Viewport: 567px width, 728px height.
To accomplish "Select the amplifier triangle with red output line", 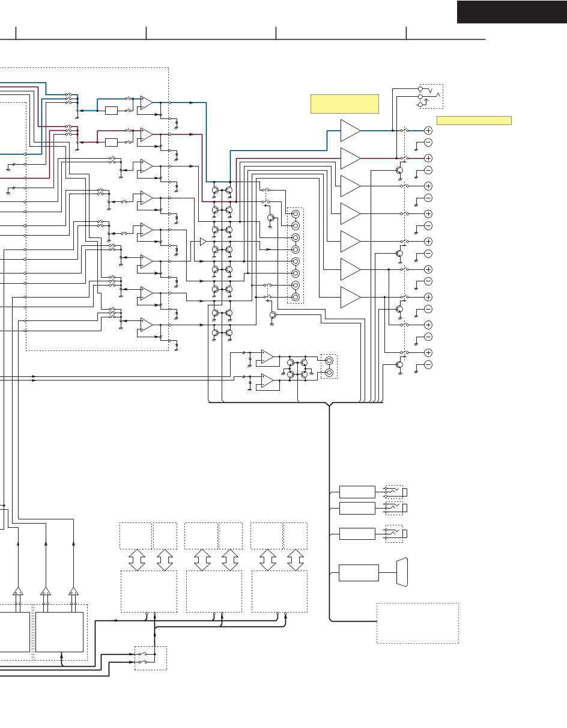I will (x=351, y=158).
